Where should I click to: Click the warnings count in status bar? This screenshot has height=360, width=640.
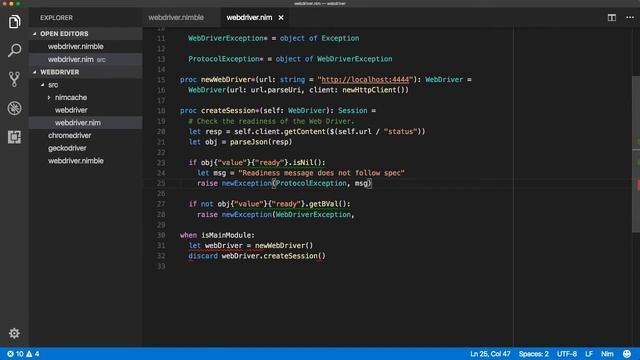[33, 354]
